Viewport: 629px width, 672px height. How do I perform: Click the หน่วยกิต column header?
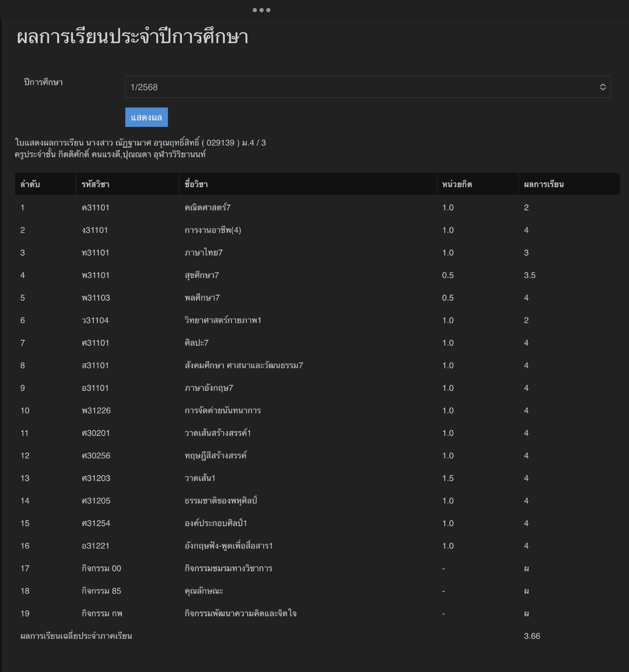(457, 184)
